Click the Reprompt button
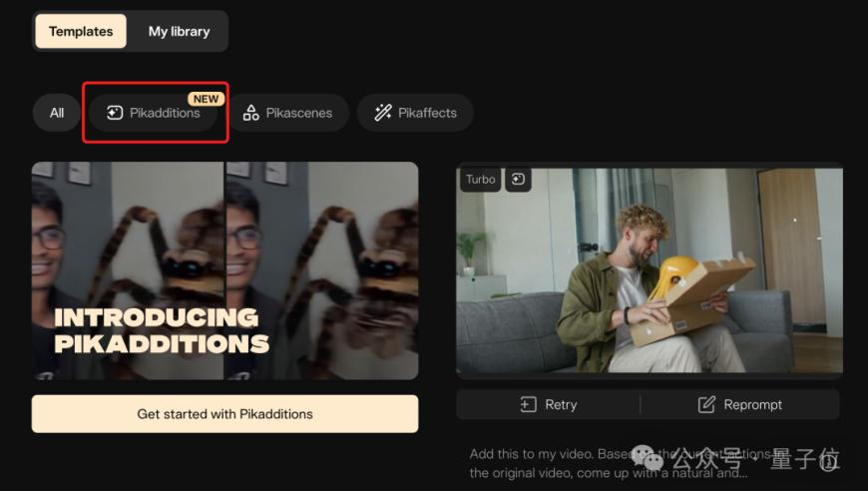 pyautogui.click(x=739, y=404)
